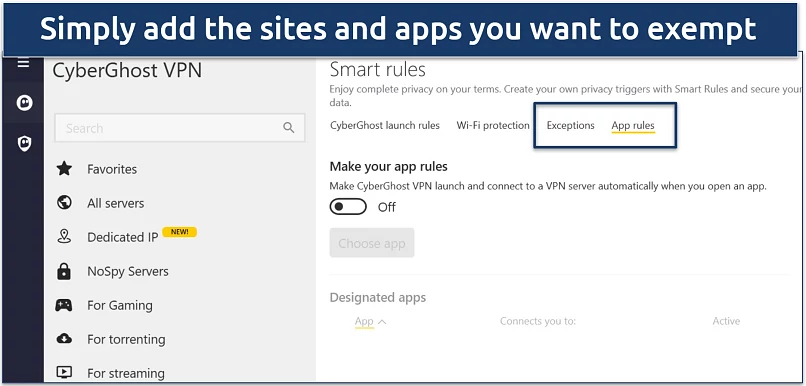Click the Dedicated IP pin icon

pos(64,236)
